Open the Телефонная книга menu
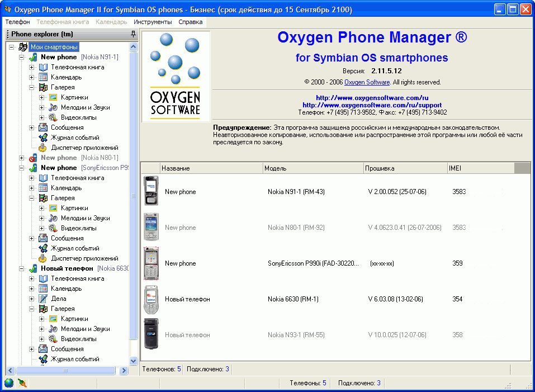The width and height of the screenshot is (535, 392). (x=63, y=22)
